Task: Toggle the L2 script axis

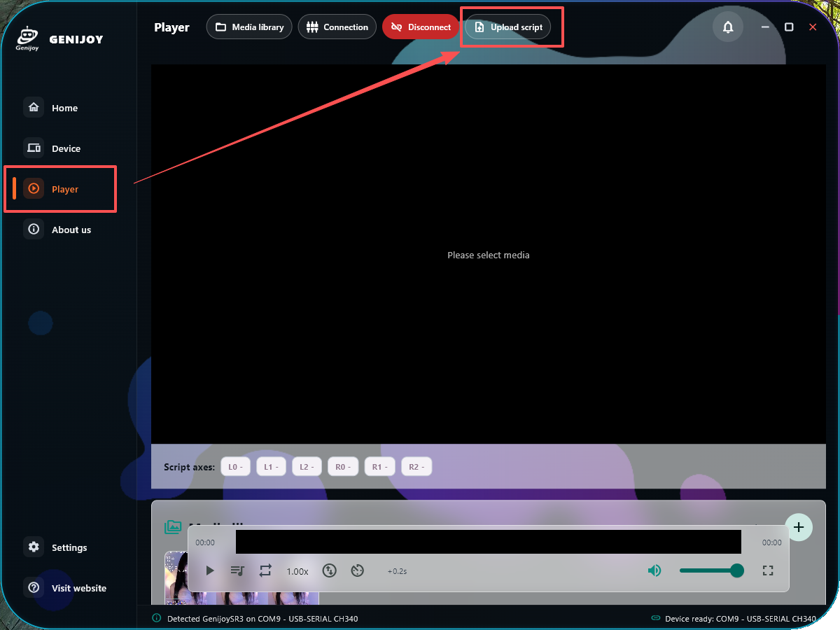Action: point(307,467)
